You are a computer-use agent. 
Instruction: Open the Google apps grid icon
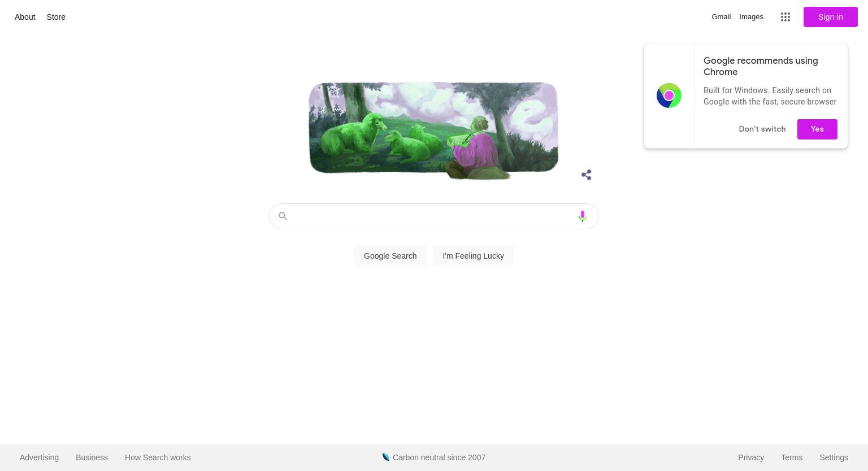785,17
